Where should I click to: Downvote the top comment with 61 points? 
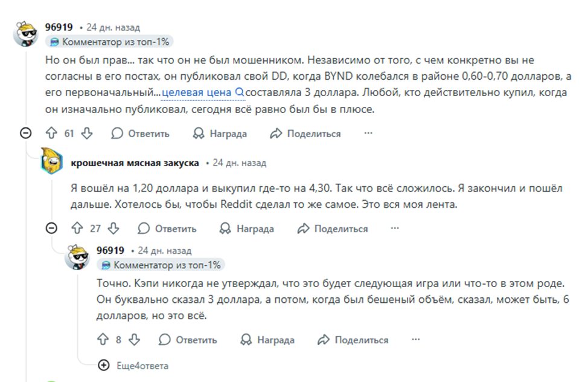coord(86,134)
